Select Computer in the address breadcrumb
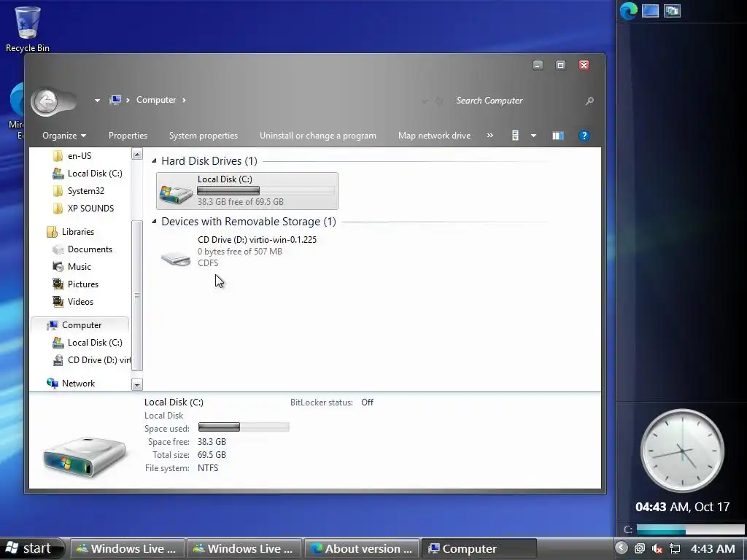747x560 pixels. pos(156,100)
